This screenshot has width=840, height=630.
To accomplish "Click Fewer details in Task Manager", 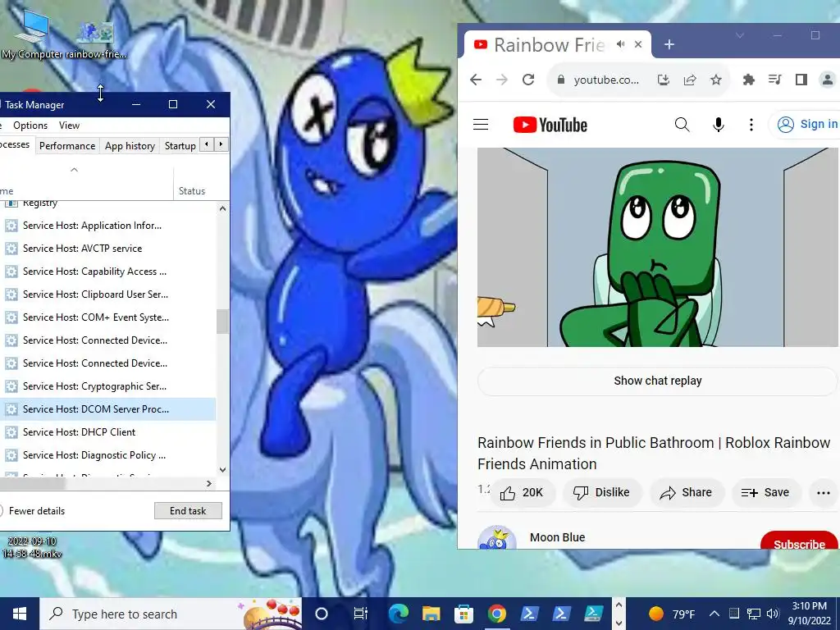I will click(x=36, y=511).
